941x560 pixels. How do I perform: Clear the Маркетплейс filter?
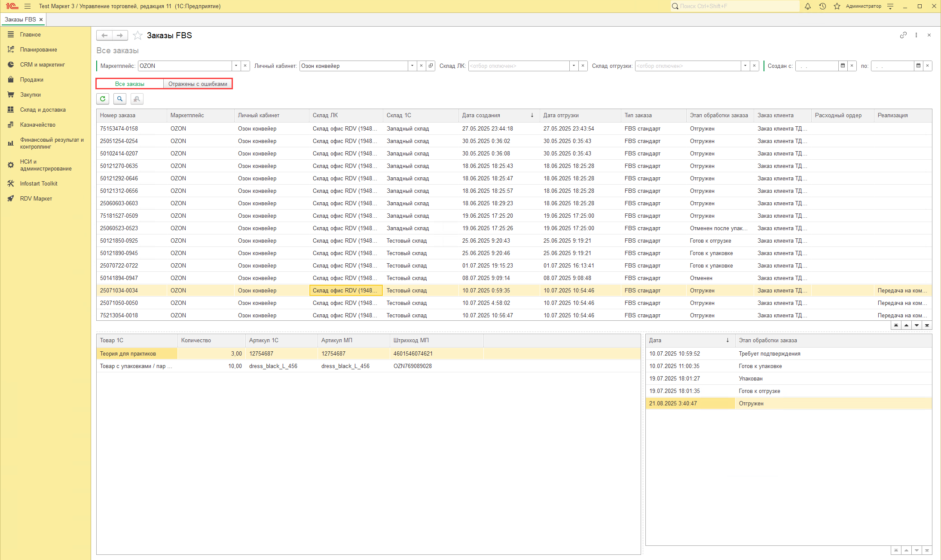[245, 66]
